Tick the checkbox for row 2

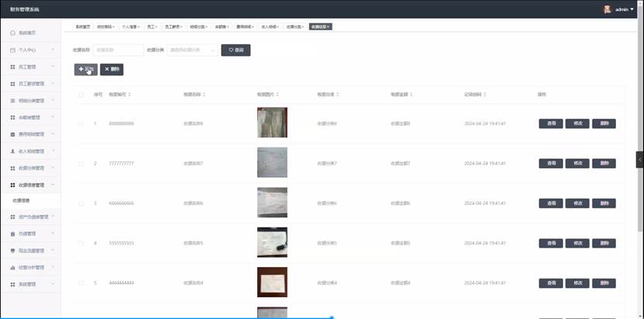(x=81, y=164)
